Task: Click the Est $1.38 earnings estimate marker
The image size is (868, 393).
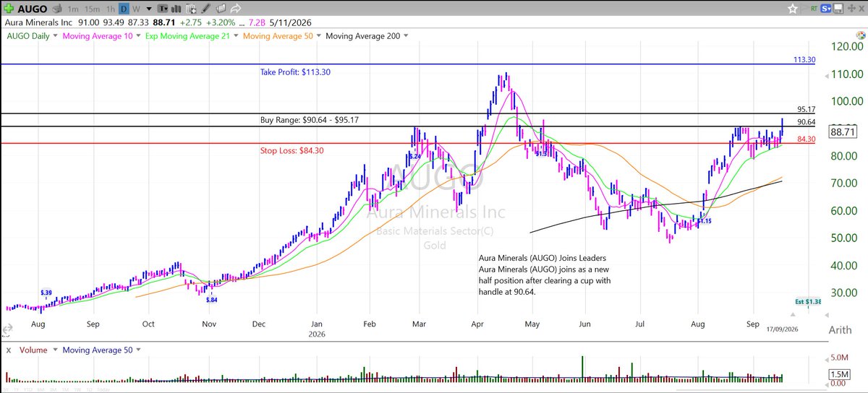Action: tap(808, 302)
